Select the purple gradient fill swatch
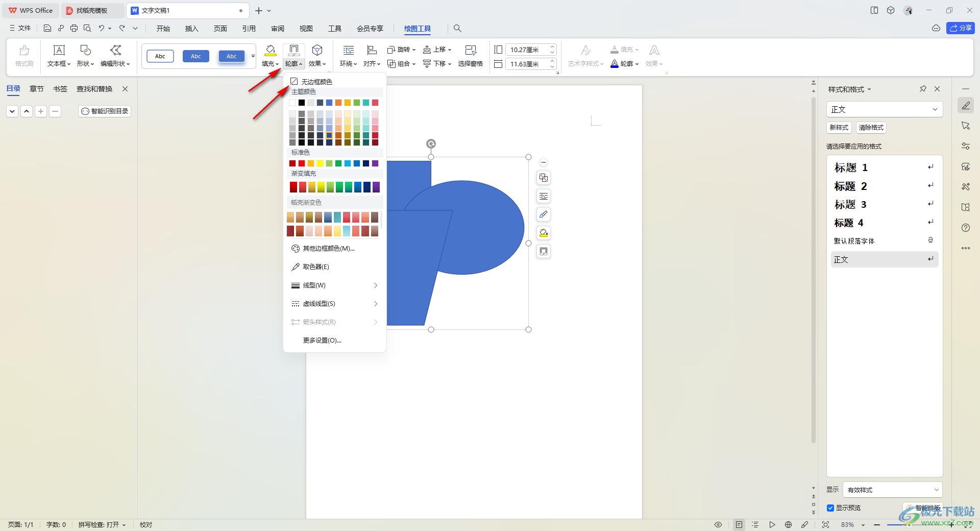The image size is (980, 531). point(376,187)
